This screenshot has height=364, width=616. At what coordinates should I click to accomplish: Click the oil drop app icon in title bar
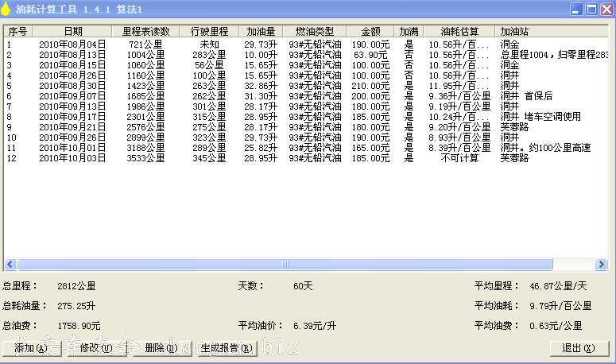click(7, 9)
